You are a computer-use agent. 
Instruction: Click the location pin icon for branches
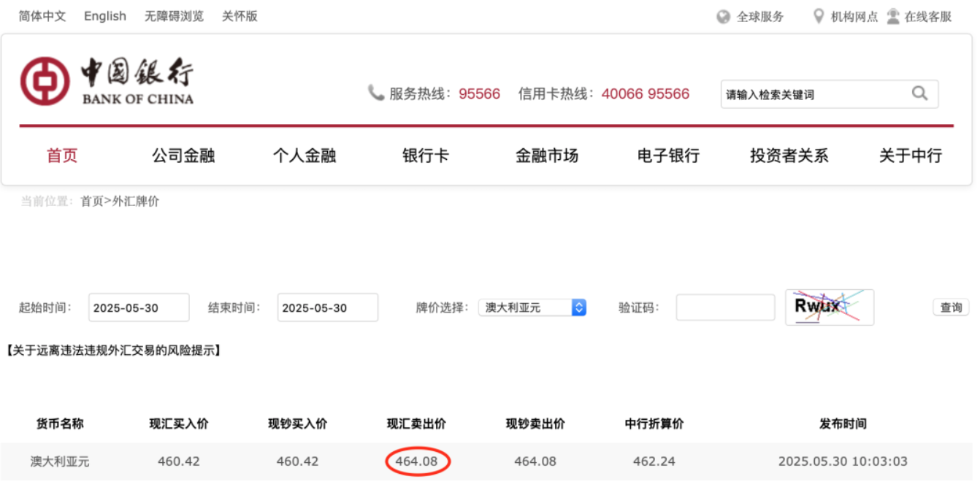point(819,16)
